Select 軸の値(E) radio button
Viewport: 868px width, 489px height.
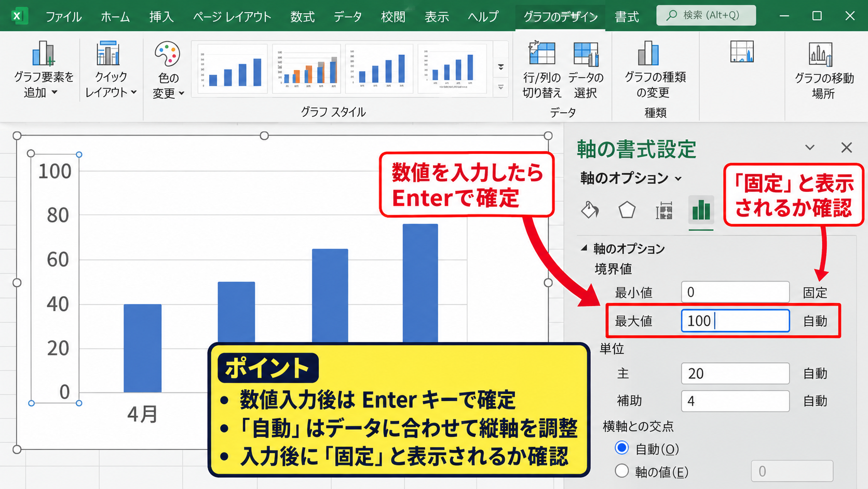click(621, 471)
